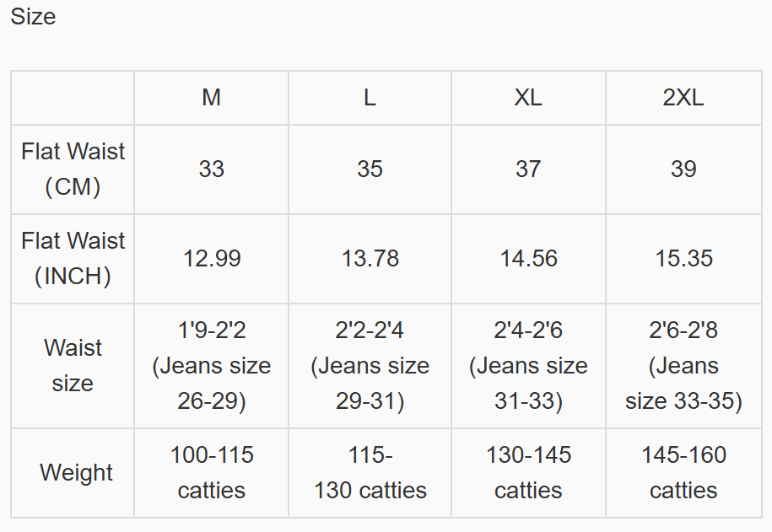Select the 2XL size column header

[x=683, y=98]
